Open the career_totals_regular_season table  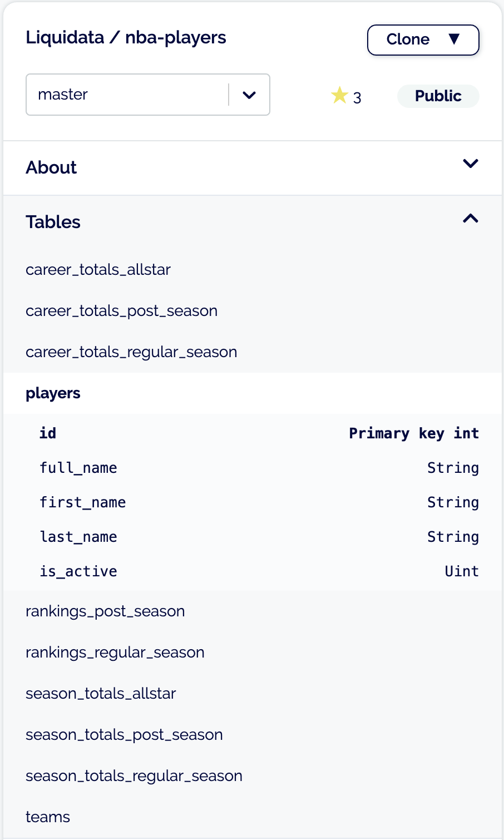pyautogui.click(x=131, y=352)
